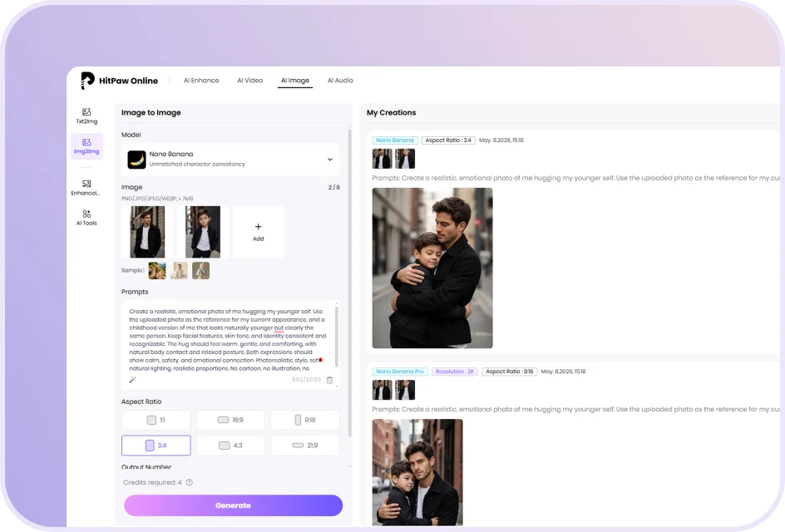Choose the 21:9 aspect ratio
The image size is (785, 532).
[x=305, y=446]
